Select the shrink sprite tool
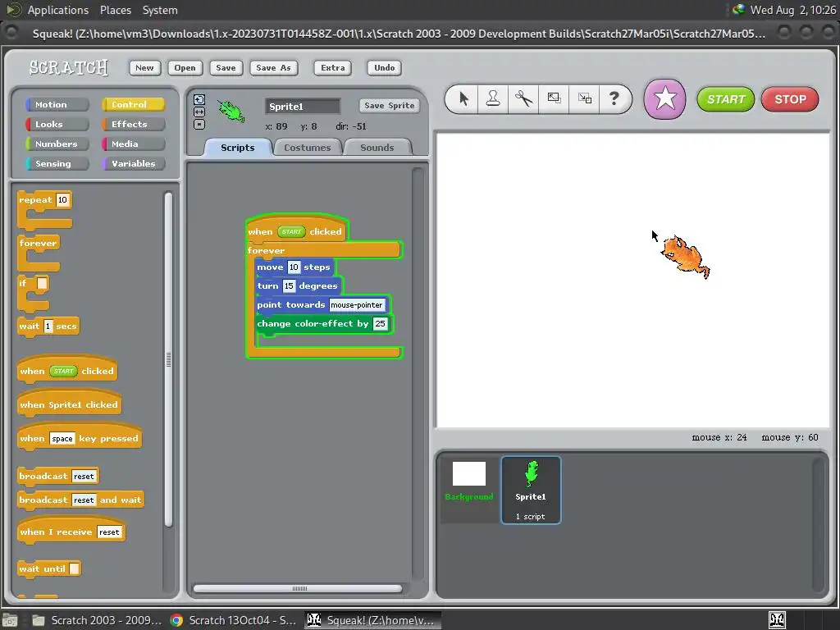Viewport: 840px width, 630px height. pos(584,98)
